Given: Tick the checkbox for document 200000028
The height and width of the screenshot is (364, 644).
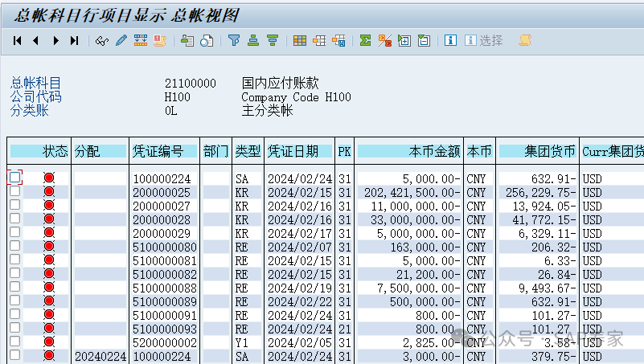Looking at the screenshot, I should [14, 219].
